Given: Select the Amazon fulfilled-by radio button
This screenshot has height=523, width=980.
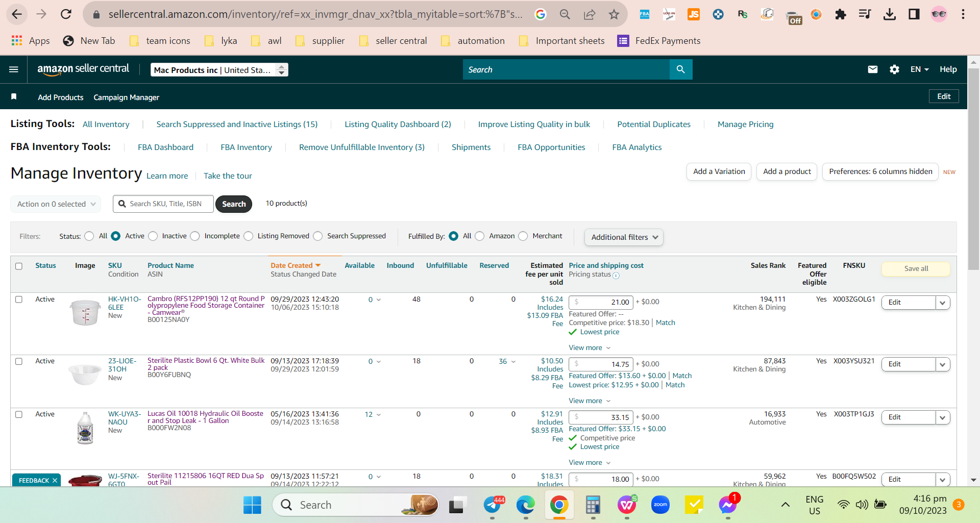Looking at the screenshot, I should 480,236.
